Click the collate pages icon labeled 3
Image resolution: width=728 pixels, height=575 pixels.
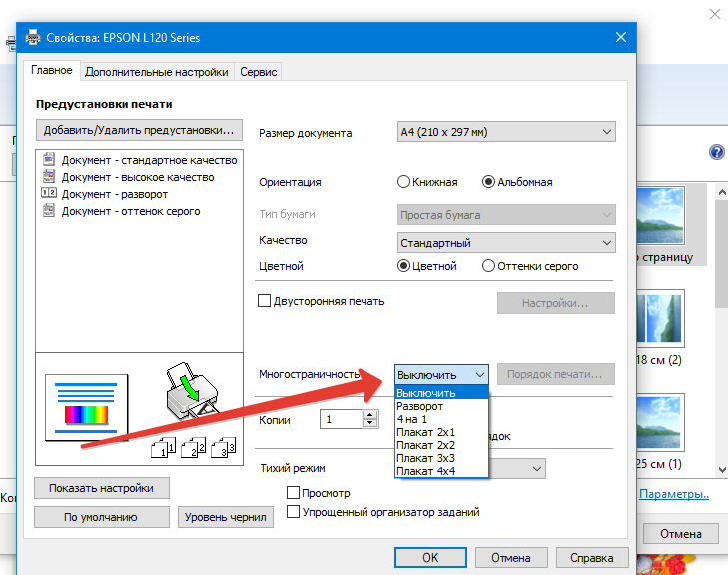(x=224, y=448)
